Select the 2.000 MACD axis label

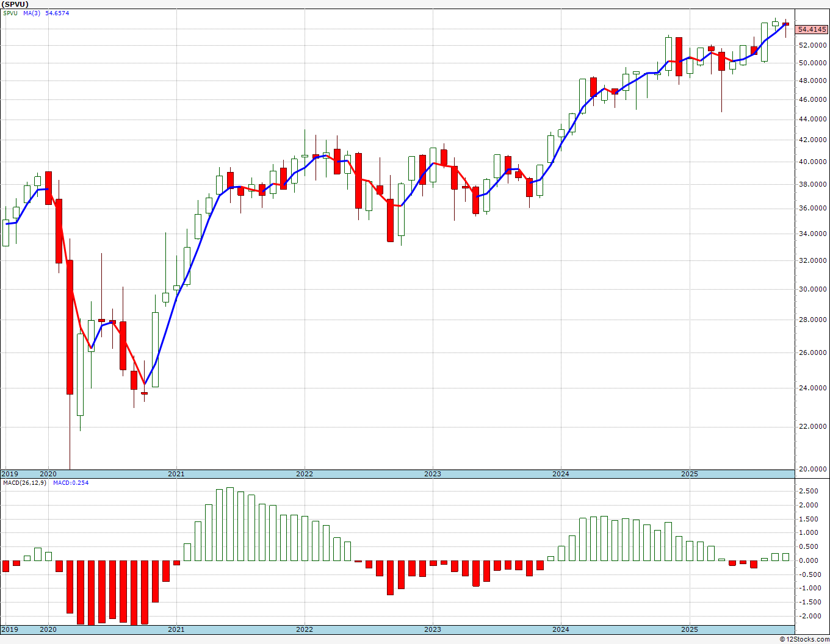(x=808, y=505)
